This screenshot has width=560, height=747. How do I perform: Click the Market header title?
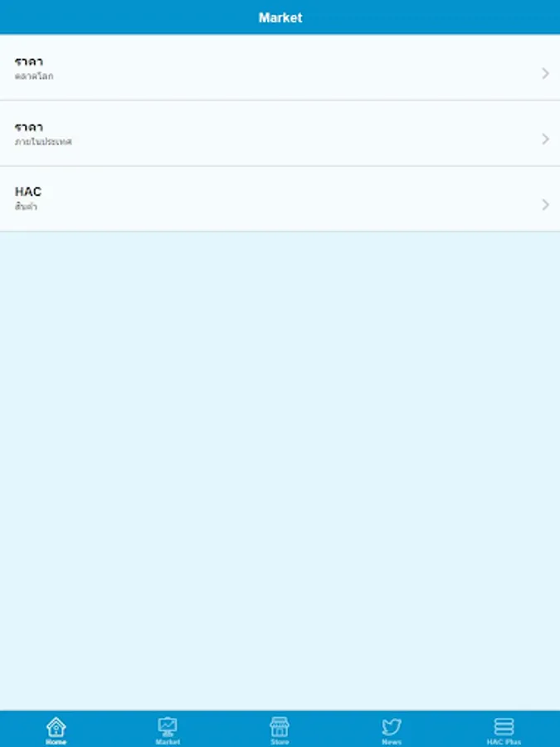tap(280, 17)
